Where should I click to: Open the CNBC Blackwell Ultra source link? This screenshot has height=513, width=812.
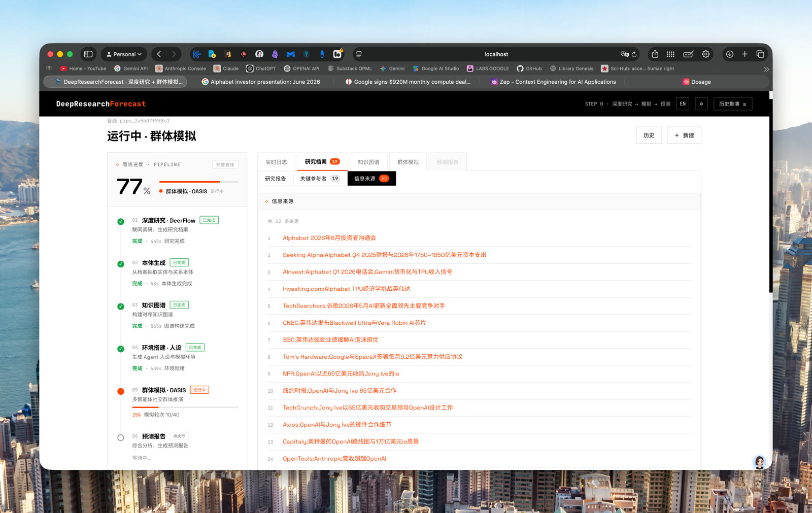(x=354, y=323)
